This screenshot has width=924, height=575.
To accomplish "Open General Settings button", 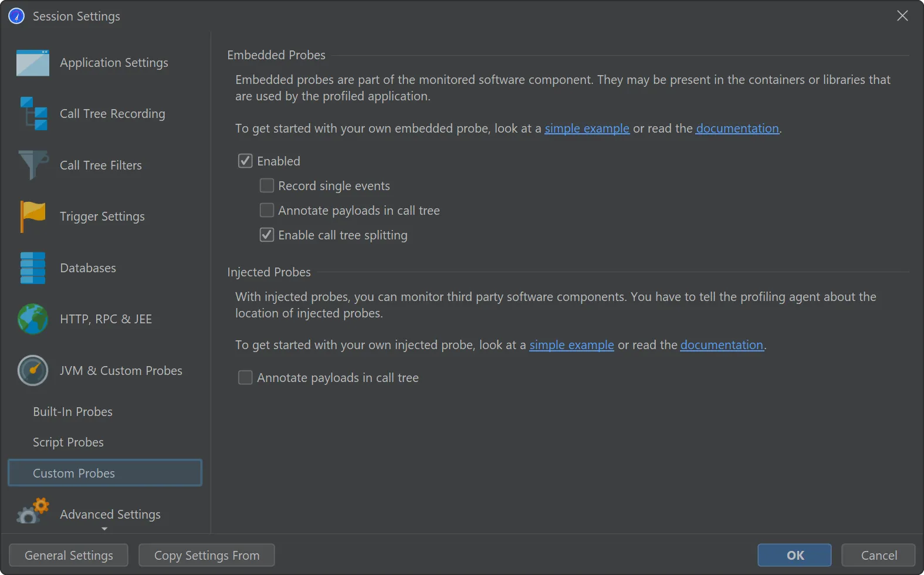I will [x=69, y=555].
